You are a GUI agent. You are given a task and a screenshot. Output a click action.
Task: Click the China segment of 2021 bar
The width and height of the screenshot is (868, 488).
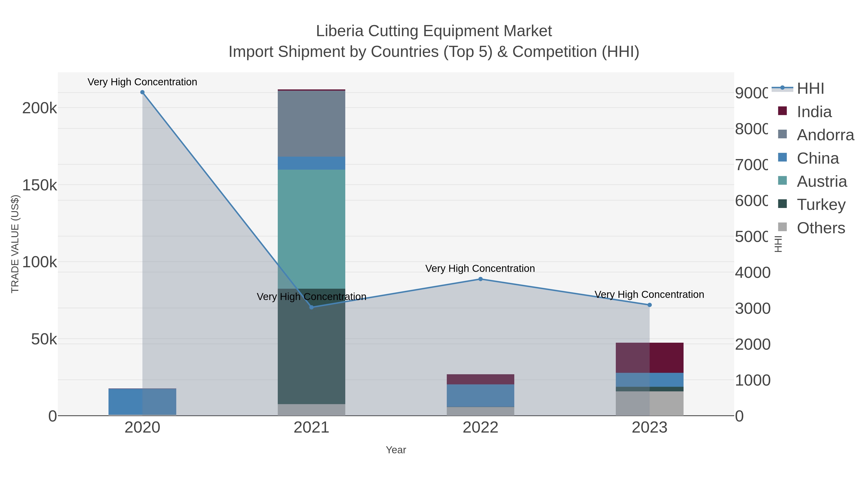(x=311, y=163)
